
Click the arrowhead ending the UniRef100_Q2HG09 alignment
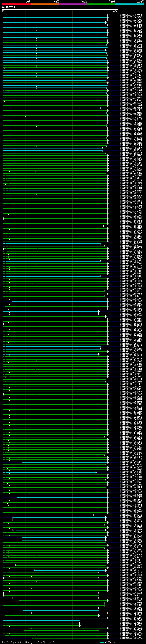point(79,620)
